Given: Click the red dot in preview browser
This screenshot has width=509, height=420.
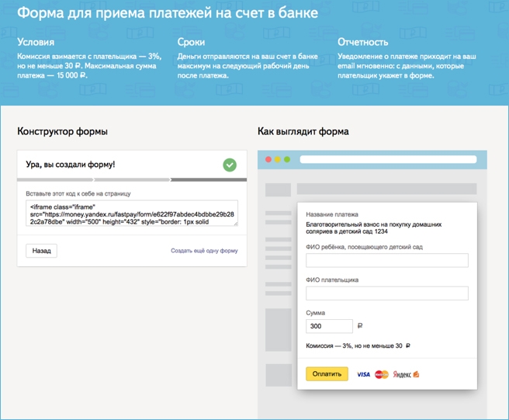Looking at the screenshot, I should coord(269,160).
